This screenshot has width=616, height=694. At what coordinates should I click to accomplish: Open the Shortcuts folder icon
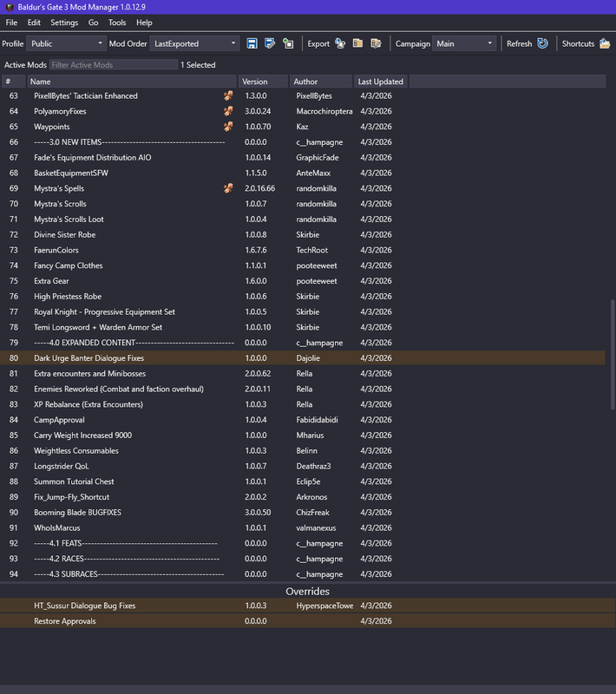click(605, 43)
